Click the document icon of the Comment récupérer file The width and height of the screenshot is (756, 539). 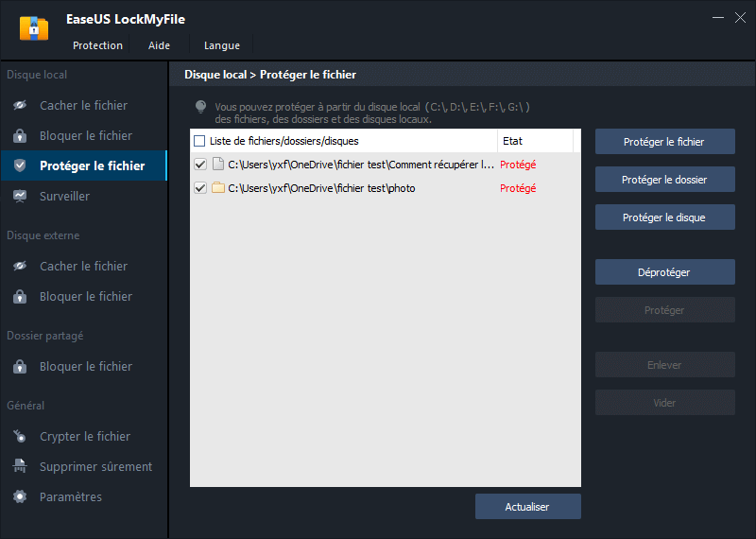[x=218, y=165]
